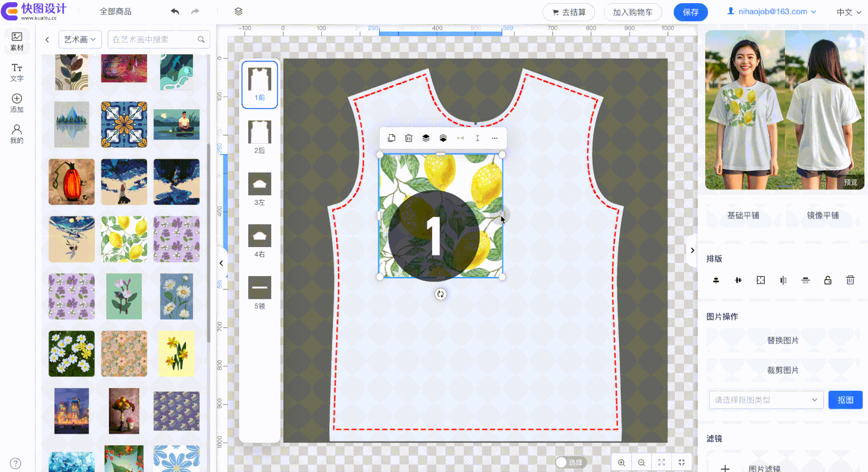
Task: Click the rotate handle below the lemon image
Action: 440,294
